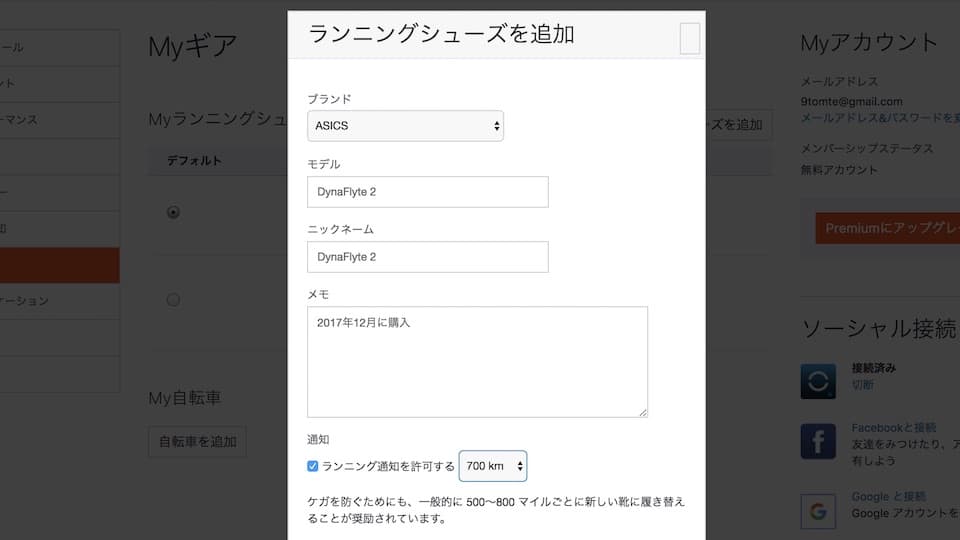
Task: Toggle ランニング通知を許可する checkbox
Action: point(313,466)
